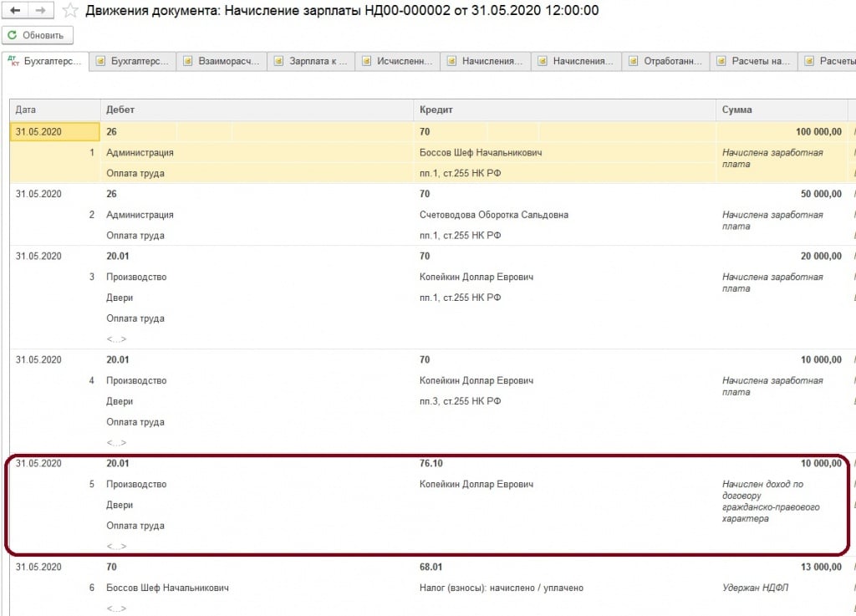Select Счетоводова Оборотка Сальдовна credit cell
Viewport: 856px width, 616px height.
tap(493, 215)
